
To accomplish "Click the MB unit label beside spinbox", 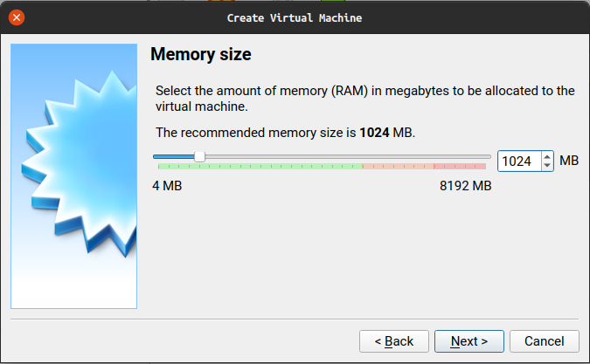I will coord(569,161).
